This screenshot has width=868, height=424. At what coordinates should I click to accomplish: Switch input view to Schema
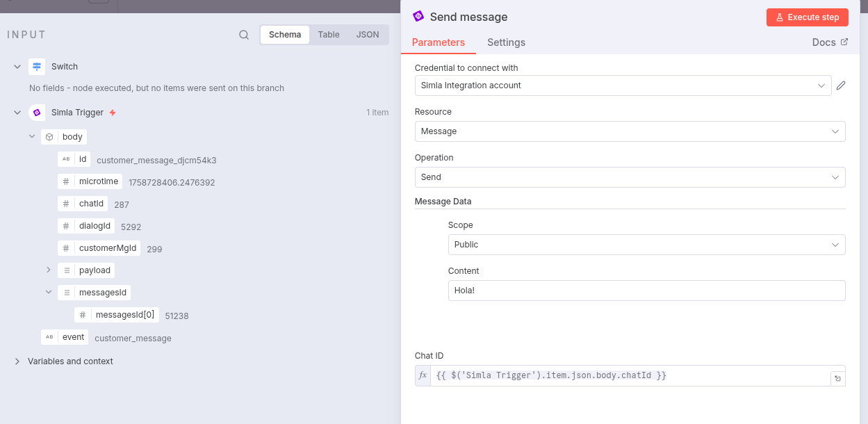pyautogui.click(x=285, y=35)
